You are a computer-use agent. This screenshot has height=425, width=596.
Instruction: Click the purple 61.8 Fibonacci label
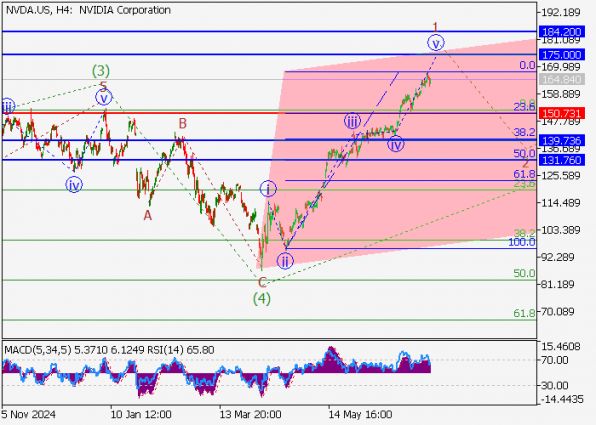point(525,174)
